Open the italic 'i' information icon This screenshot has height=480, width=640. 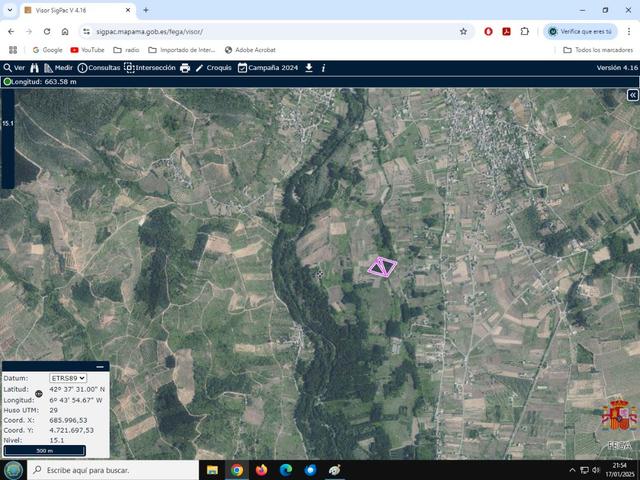[x=323, y=67]
